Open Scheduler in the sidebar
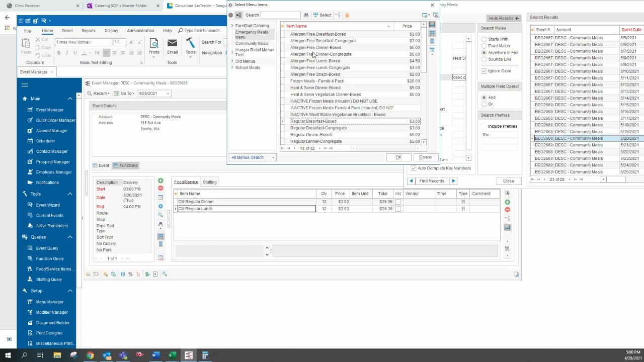Screen dimensions: 644x362 click(x=45, y=141)
